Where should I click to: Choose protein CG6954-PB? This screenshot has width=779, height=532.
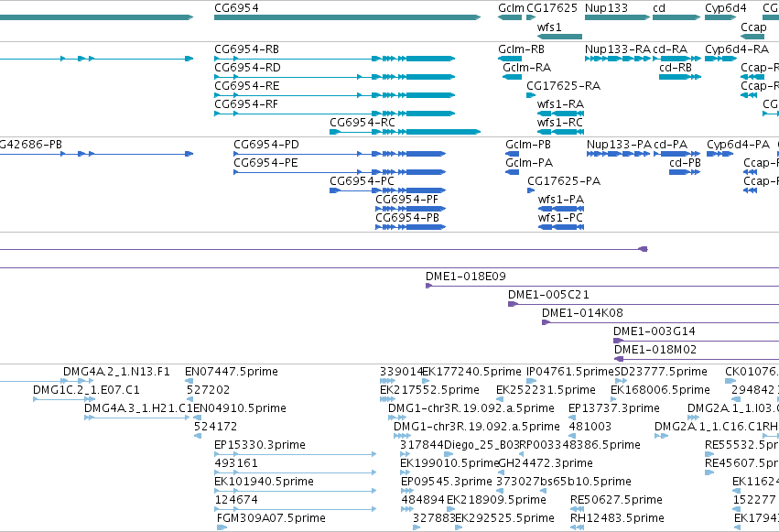click(x=407, y=218)
